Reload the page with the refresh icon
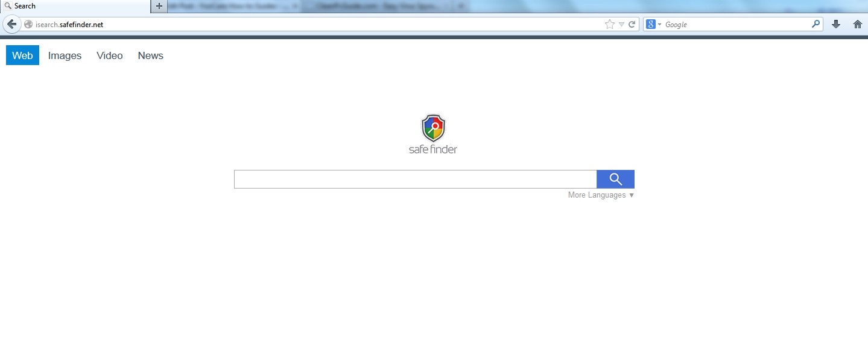Screen dimensions: 868x347 click(632, 24)
